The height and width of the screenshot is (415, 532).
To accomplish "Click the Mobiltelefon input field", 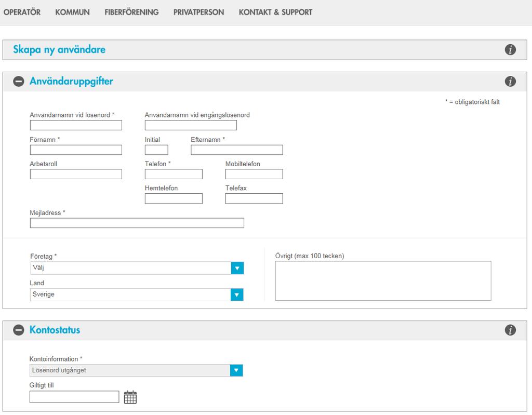I will tap(254, 174).
